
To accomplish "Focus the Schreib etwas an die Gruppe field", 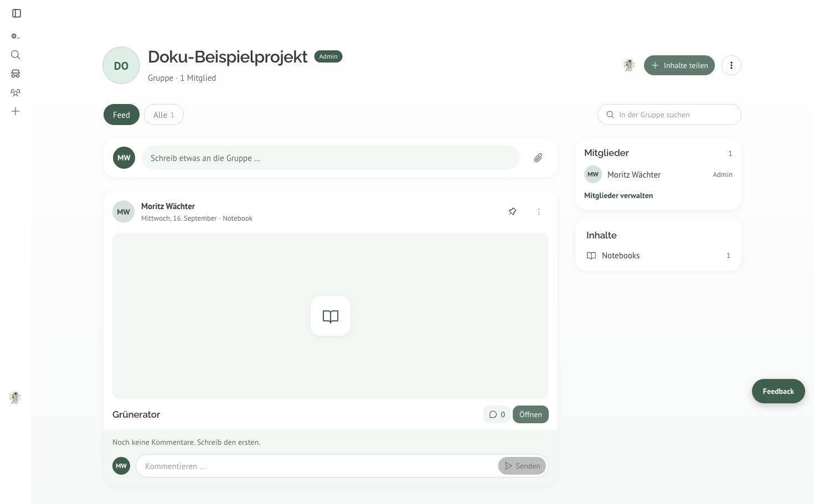I will [x=331, y=158].
